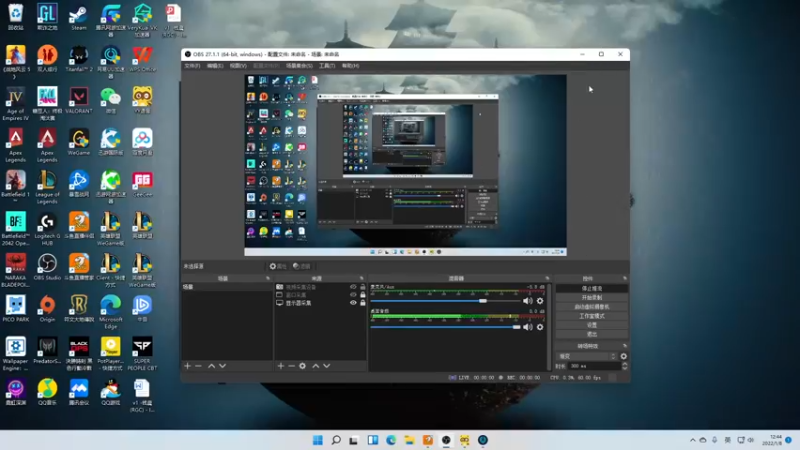
Task: Click Start Recording (开始录制) button
Action: click(592, 297)
